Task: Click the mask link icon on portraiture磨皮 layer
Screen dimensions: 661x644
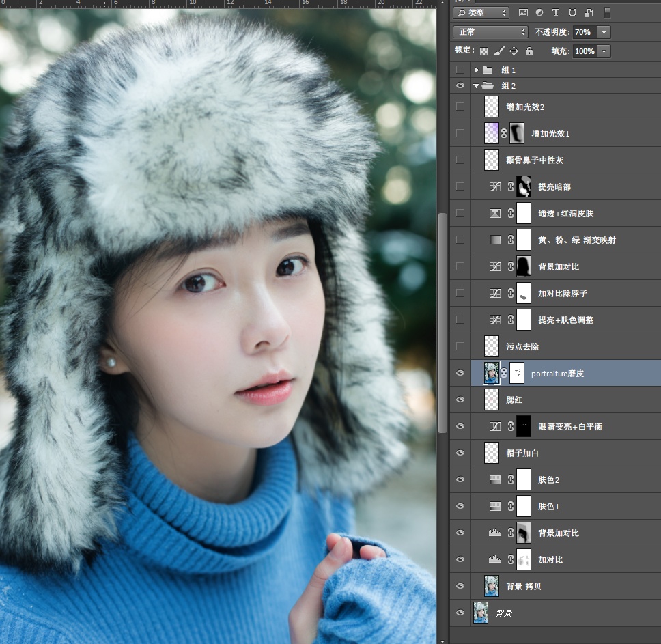Action: 504,373
